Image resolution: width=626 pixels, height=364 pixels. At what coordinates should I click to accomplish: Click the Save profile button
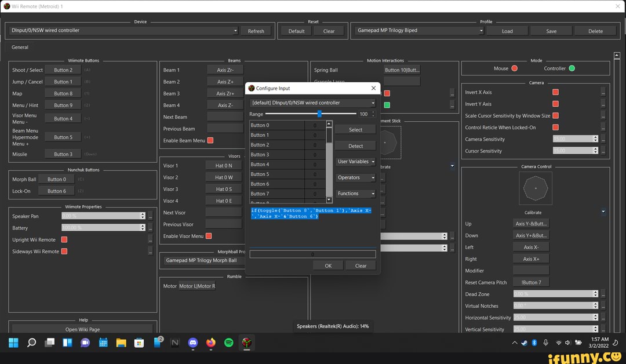[x=551, y=31]
